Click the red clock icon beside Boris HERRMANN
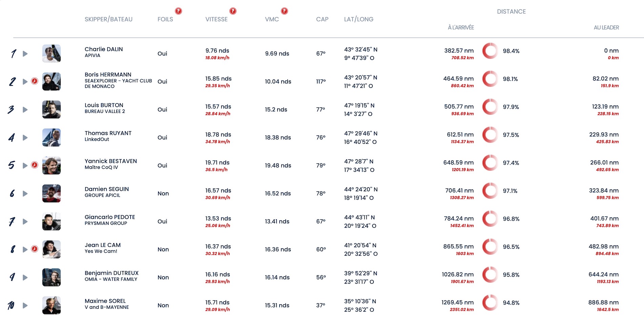This screenshot has height=321, width=644. click(35, 81)
